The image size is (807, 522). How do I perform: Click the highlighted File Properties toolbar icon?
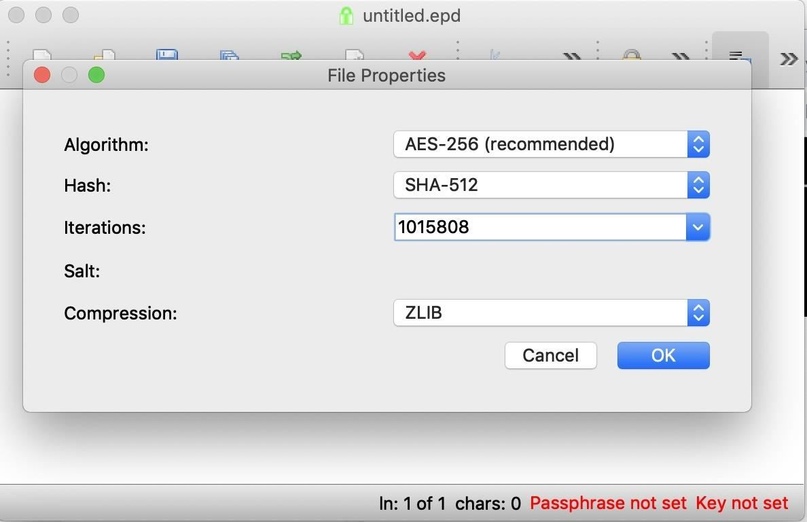739,56
